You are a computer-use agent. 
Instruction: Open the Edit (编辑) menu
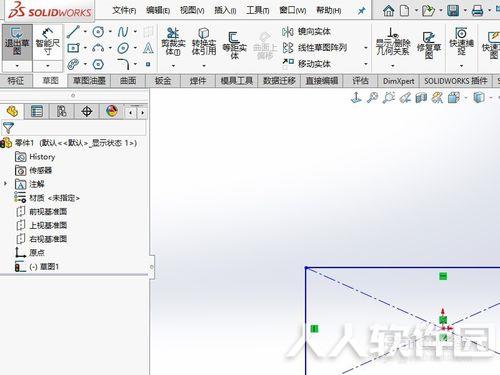[158, 11]
